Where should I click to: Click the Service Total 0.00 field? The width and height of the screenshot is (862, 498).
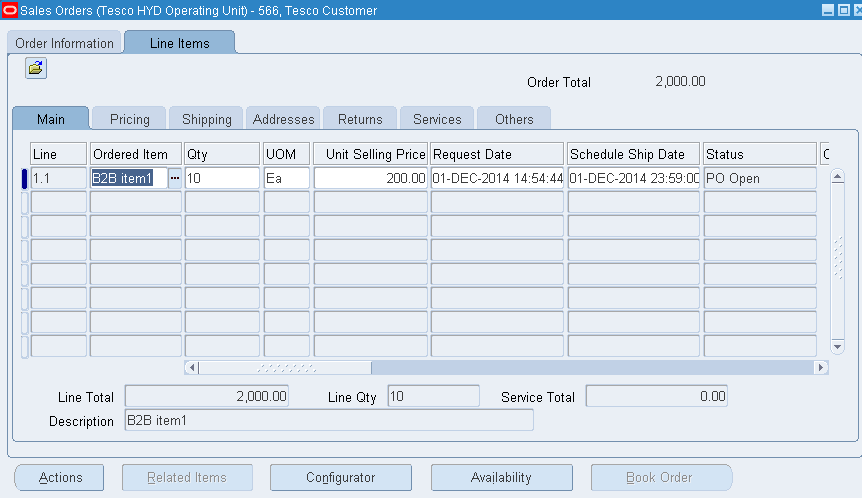click(x=657, y=396)
